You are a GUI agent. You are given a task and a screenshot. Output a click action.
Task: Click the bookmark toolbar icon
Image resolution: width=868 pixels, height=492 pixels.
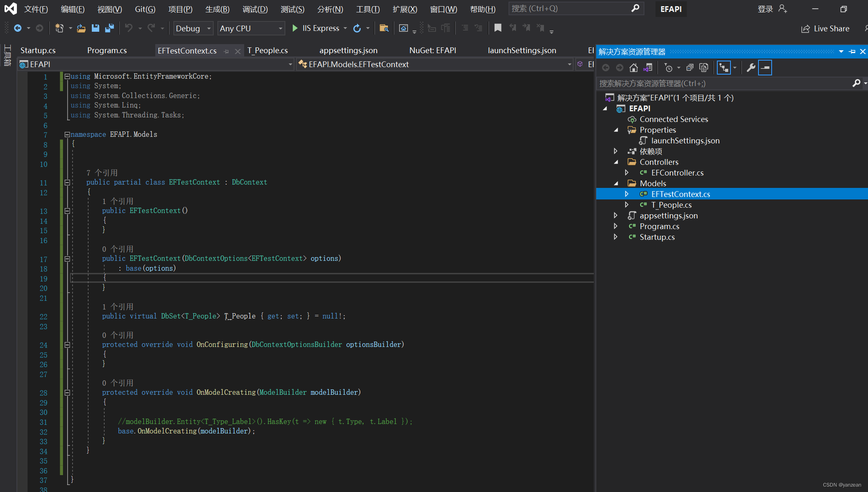498,28
